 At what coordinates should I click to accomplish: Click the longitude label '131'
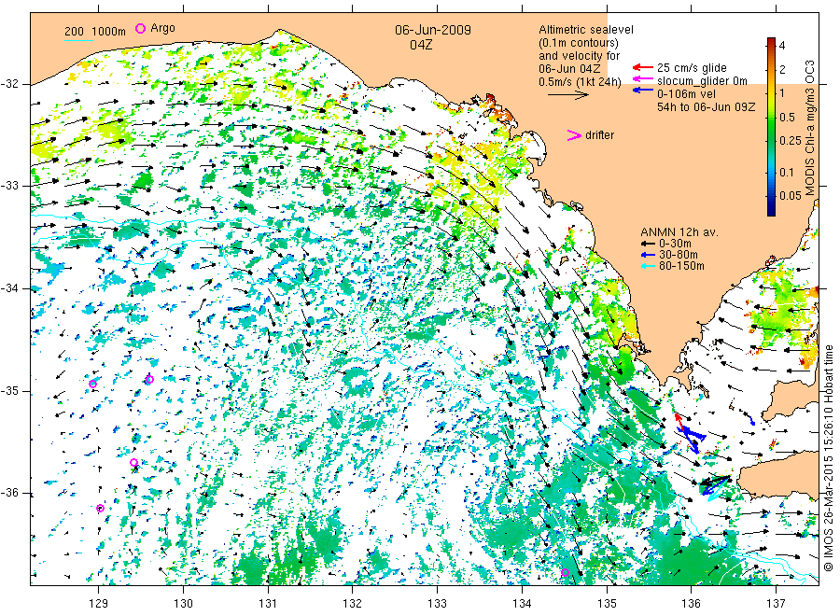(x=268, y=604)
